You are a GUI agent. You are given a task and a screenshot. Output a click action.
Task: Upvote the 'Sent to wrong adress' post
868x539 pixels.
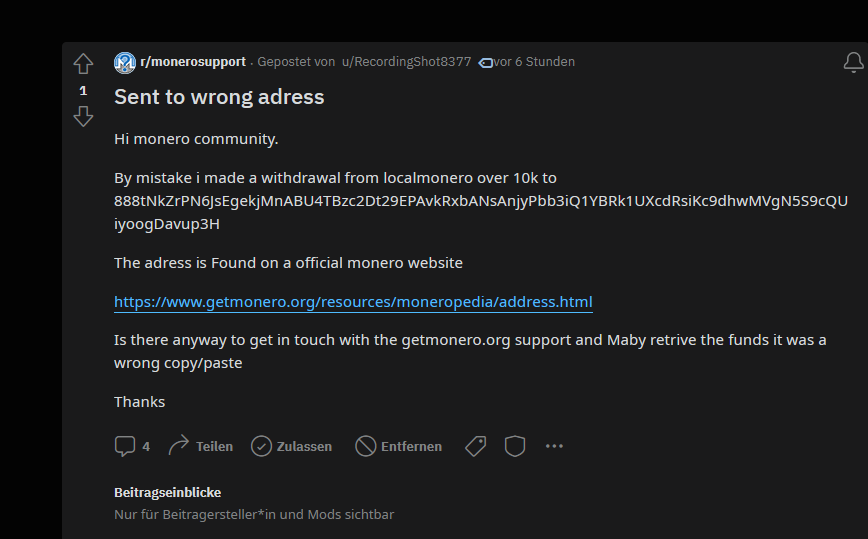(x=83, y=64)
